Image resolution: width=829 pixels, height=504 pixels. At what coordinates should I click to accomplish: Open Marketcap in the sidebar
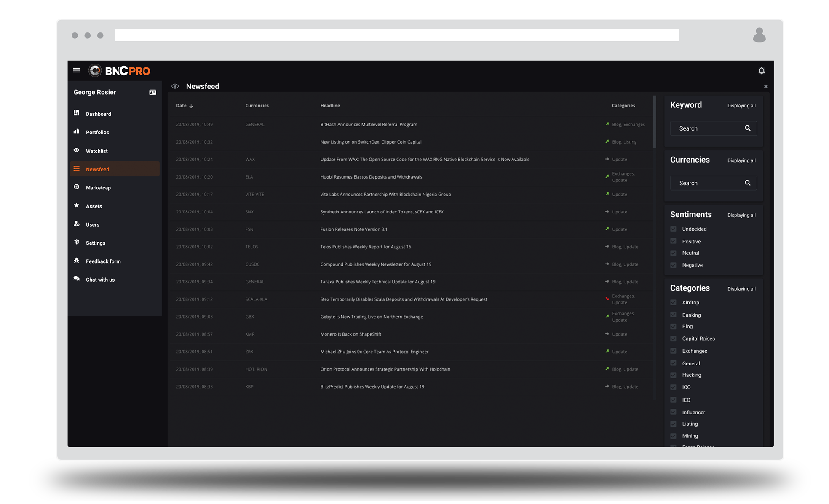98,188
